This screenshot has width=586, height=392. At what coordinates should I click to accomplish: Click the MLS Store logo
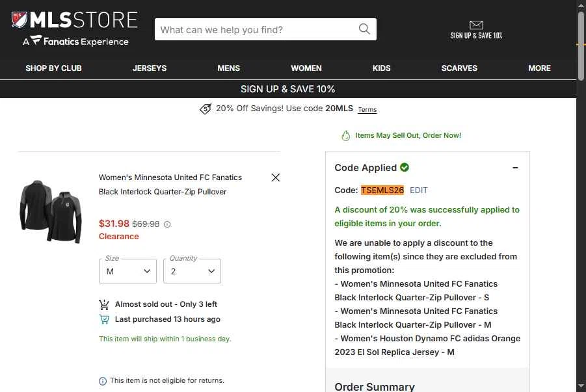pos(74,20)
